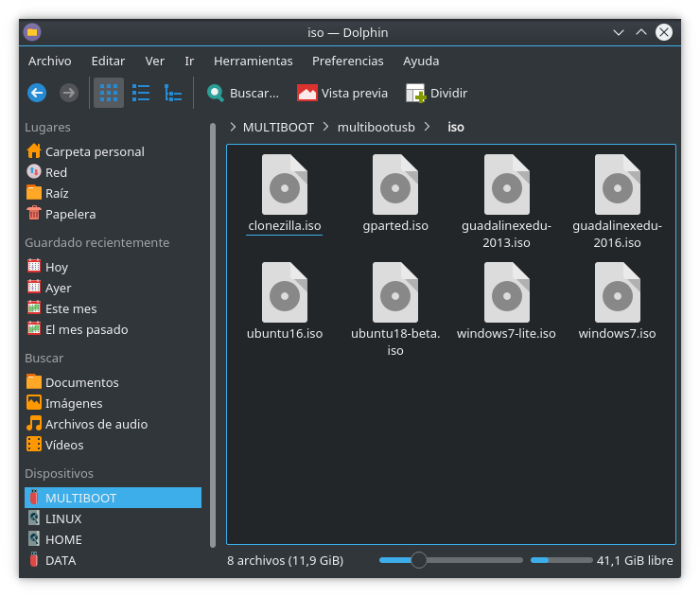Screen dimensions: 700x597
Task: Close the Dolphin window
Action: 664,32
